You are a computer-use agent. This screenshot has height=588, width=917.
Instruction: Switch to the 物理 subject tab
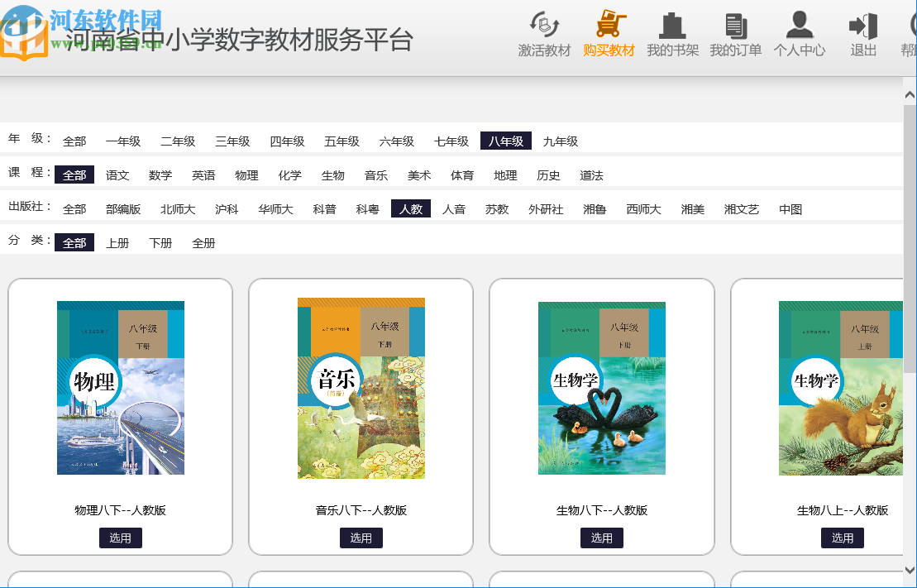pyautogui.click(x=246, y=174)
